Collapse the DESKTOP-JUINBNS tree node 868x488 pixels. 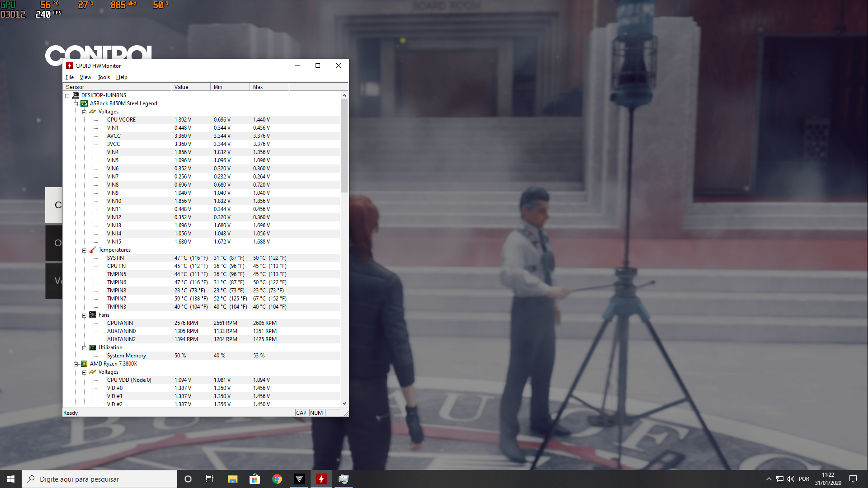point(67,96)
